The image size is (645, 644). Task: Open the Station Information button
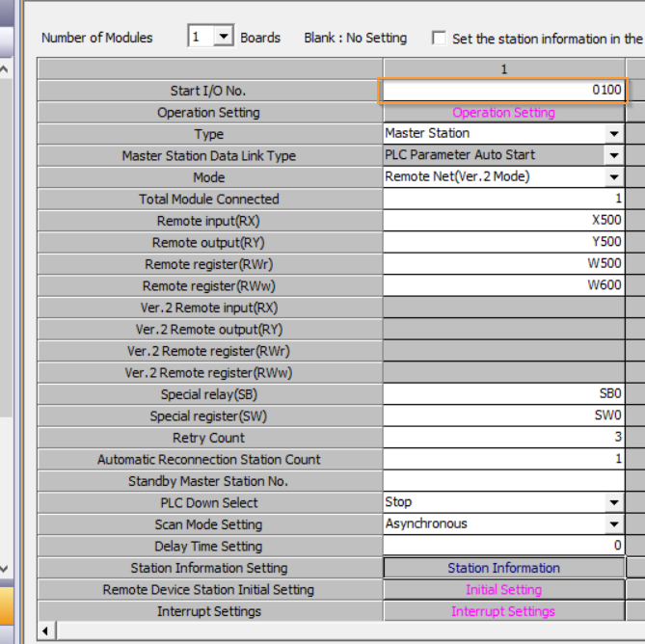[x=504, y=568]
